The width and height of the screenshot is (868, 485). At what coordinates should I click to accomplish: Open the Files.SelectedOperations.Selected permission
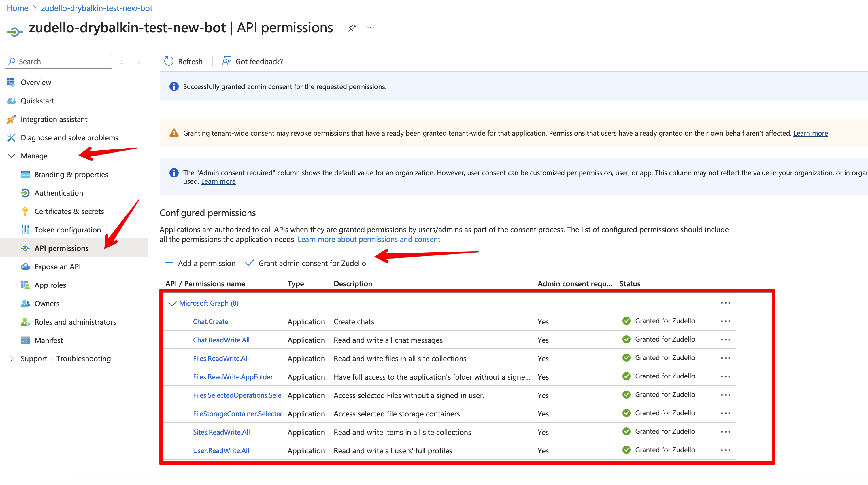point(237,395)
